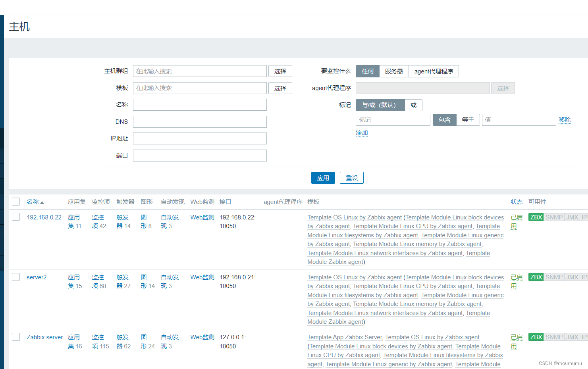Open 自动发现 3 for 192.168.0.22
This screenshot has height=369, width=588.
170,221
